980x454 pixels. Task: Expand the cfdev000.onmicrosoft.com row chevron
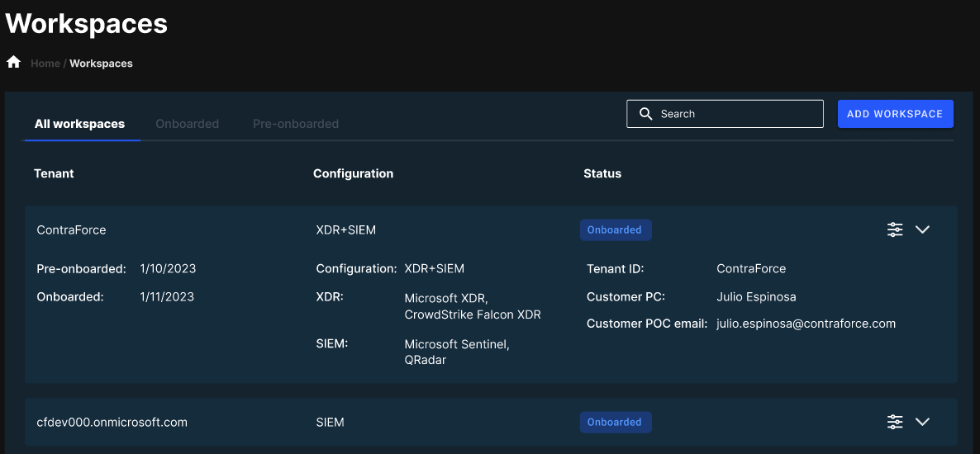coord(923,422)
